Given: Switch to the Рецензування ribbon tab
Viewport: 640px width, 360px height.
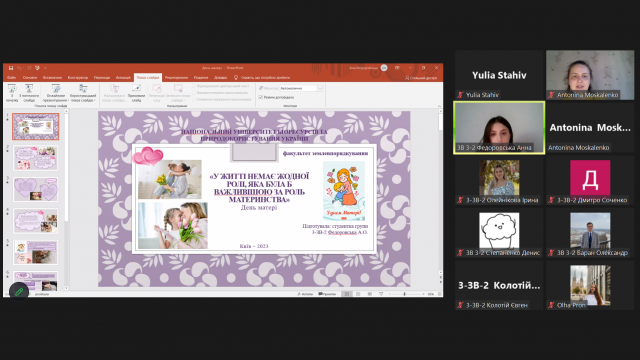Looking at the screenshot, I should (x=176, y=78).
